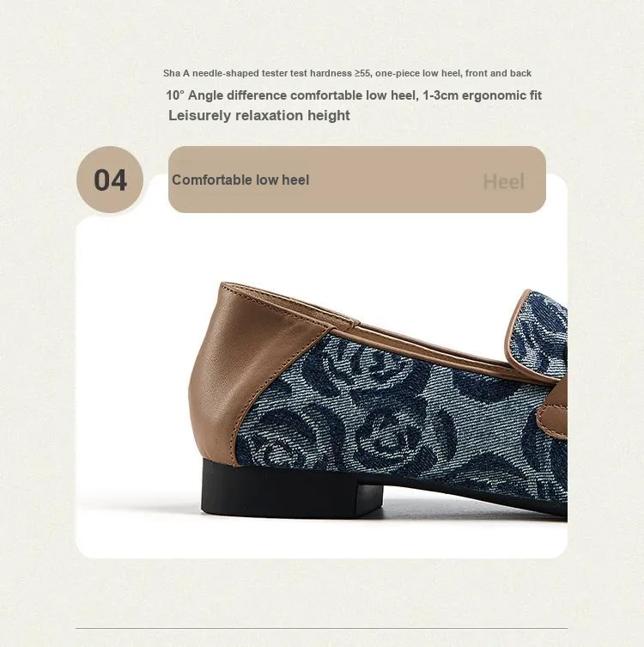The height and width of the screenshot is (647, 644).
Task: Click the tan rounded banner background
Action: [357, 180]
